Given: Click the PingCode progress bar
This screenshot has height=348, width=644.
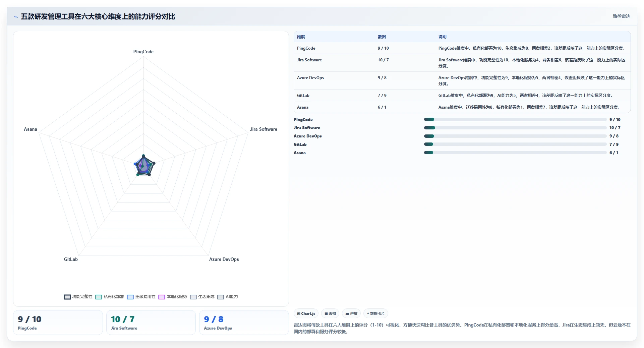Looking at the screenshot, I should (515, 119).
